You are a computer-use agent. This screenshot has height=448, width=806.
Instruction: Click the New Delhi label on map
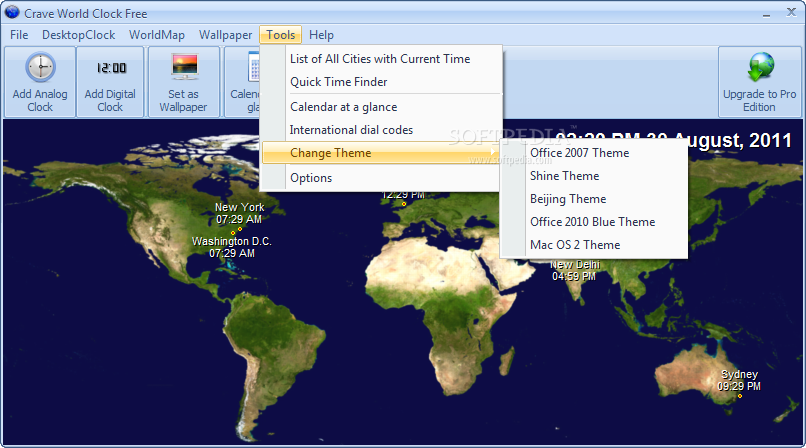point(575,265)
